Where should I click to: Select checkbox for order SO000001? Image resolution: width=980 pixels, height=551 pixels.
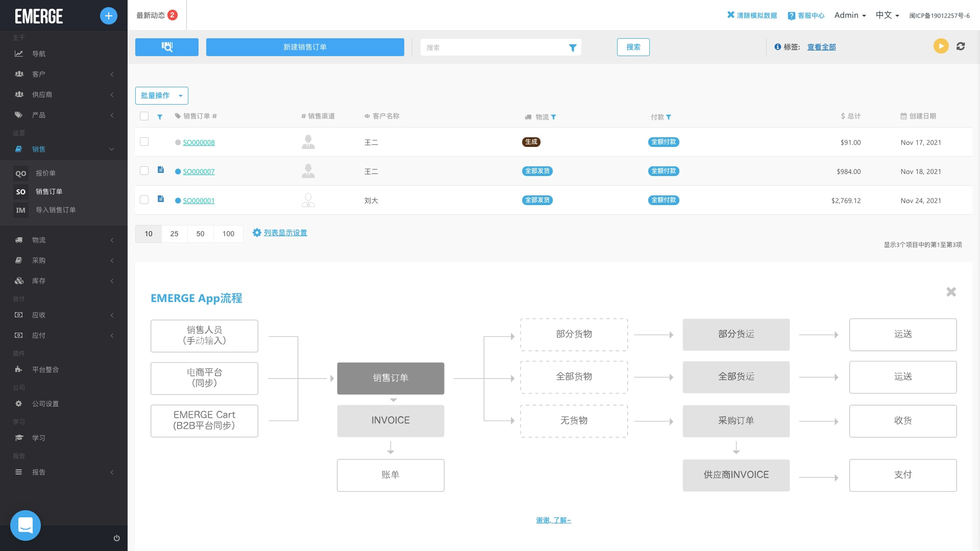tap(144, 200)
